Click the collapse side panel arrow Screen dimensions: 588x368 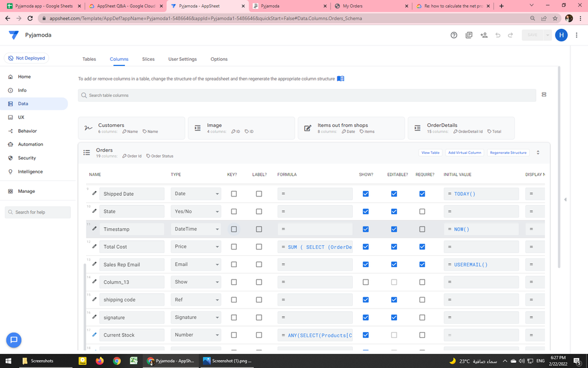pos(565,199)
